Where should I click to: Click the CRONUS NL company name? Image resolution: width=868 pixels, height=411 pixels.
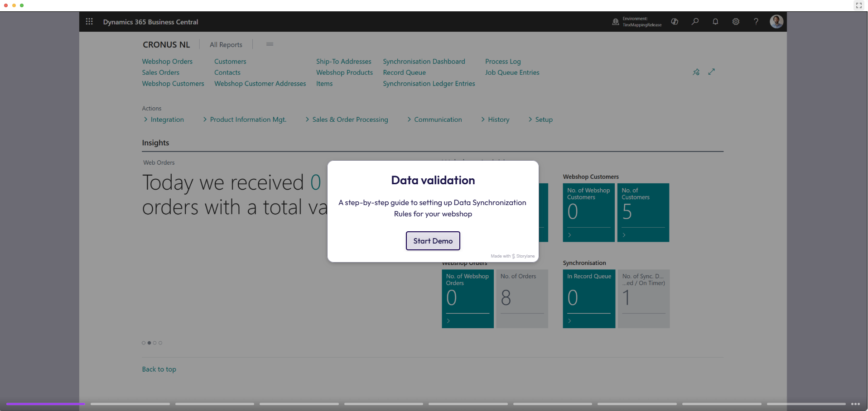(x=166, y=44)
